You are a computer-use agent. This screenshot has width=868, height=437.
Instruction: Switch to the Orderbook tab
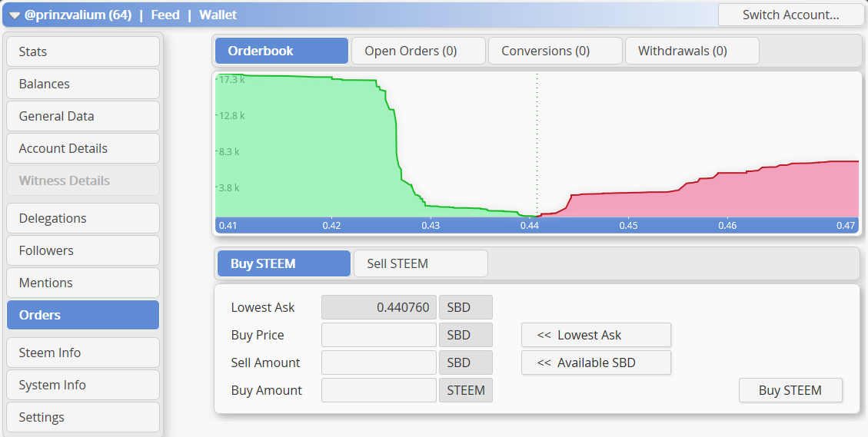tap(281, 51)
